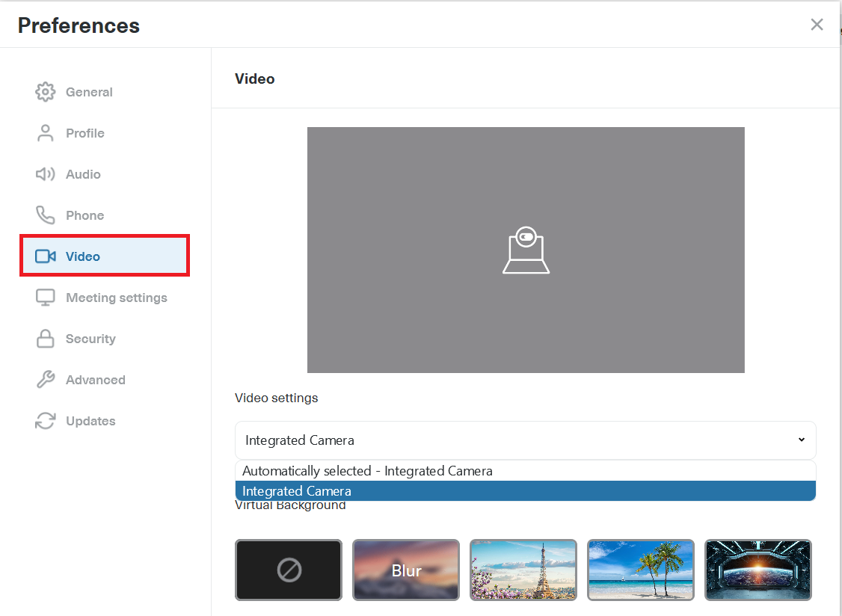Apply the Blur virtual background
The image size is (842, 616).
pos(406,570)
